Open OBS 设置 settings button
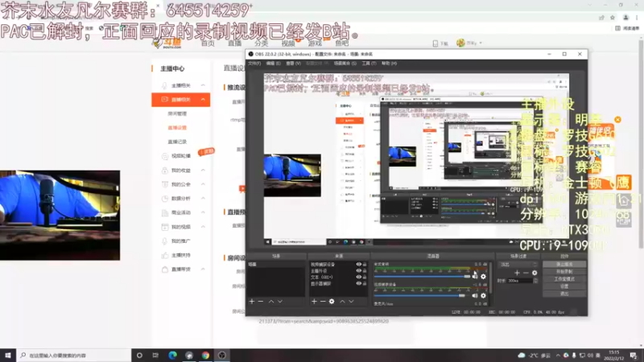 coord(564,286)
